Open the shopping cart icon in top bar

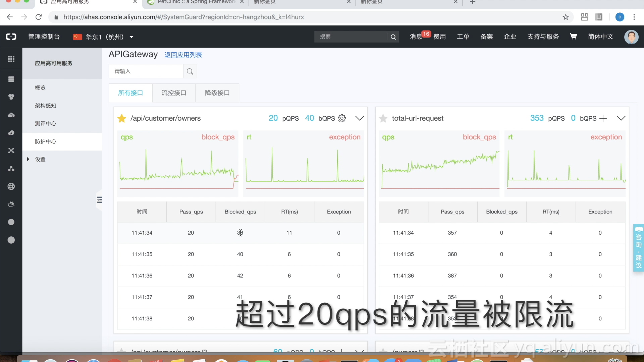(573, 37)
